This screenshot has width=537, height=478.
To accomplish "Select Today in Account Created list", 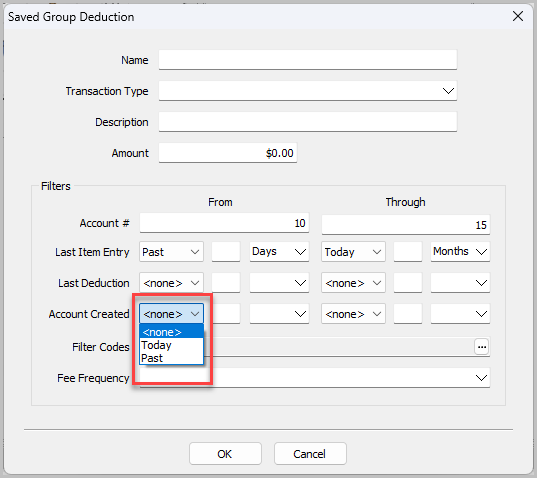I will point(171,345).
